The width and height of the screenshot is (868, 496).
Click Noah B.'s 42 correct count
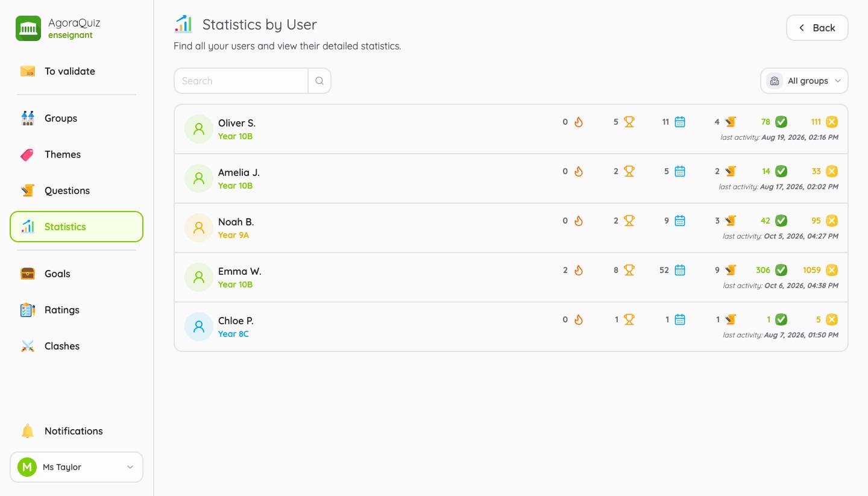[x=766, y=221]
